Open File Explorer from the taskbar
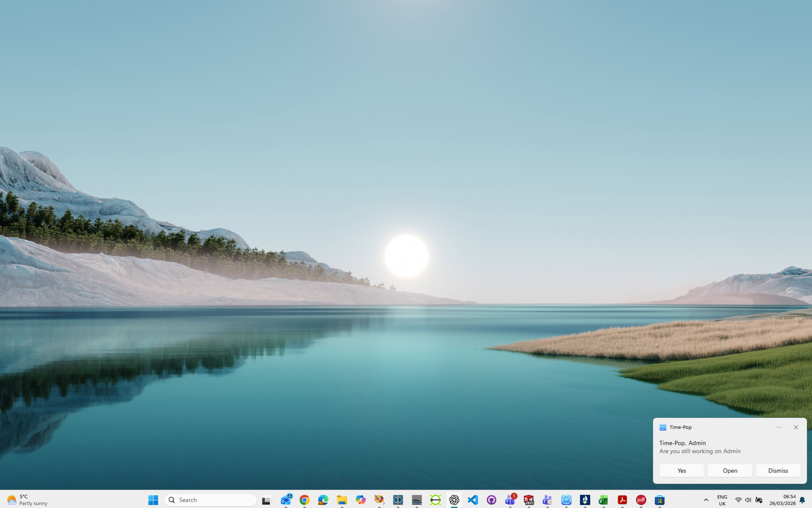 [x=342, y=500]
